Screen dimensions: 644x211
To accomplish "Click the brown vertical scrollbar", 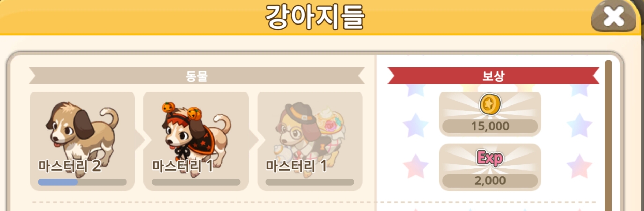I will click(x=608, y=135).
